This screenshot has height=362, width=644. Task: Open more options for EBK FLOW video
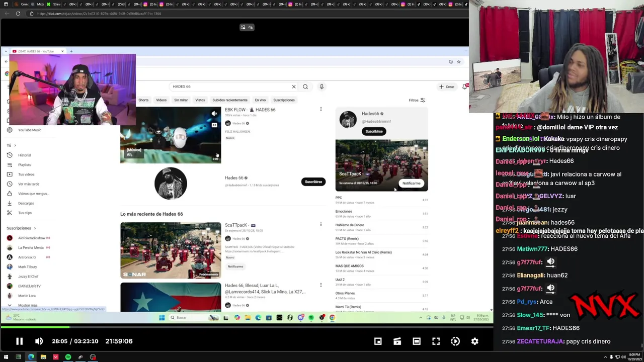tap(320, 109)
